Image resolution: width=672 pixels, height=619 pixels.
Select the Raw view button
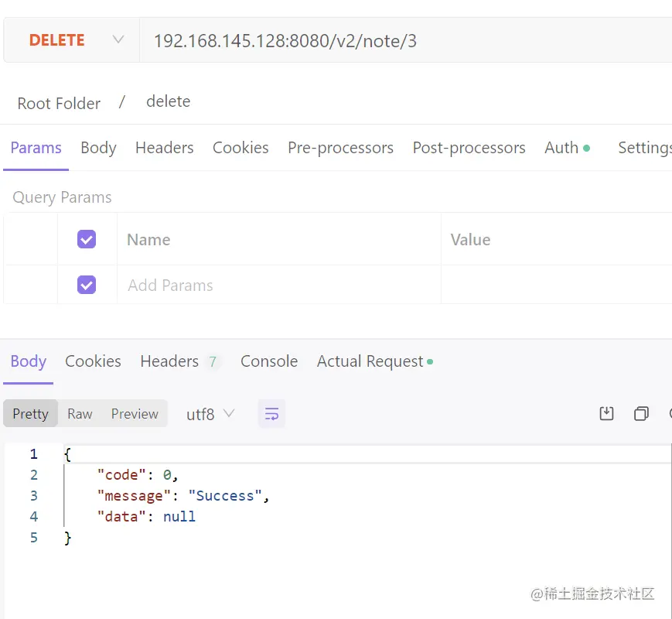(x=80, y=414)
